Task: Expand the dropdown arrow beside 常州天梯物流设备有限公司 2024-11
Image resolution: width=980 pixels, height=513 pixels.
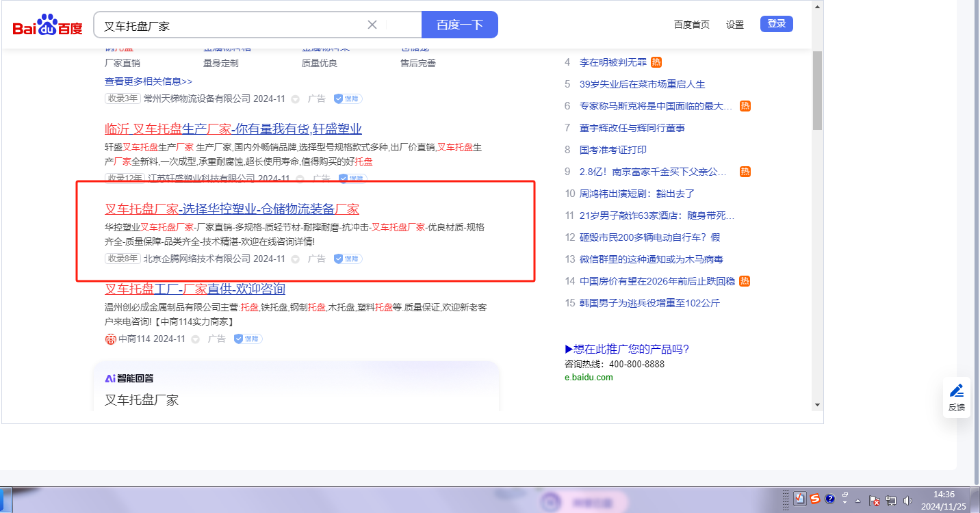Action: [x=296, y=99]
